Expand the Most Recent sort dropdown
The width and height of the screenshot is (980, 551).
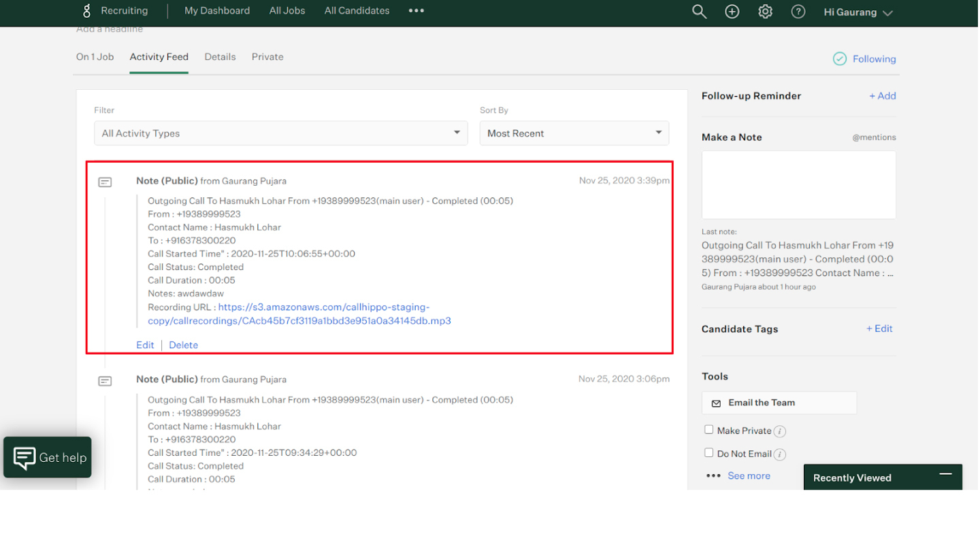[x=574, y=133]
